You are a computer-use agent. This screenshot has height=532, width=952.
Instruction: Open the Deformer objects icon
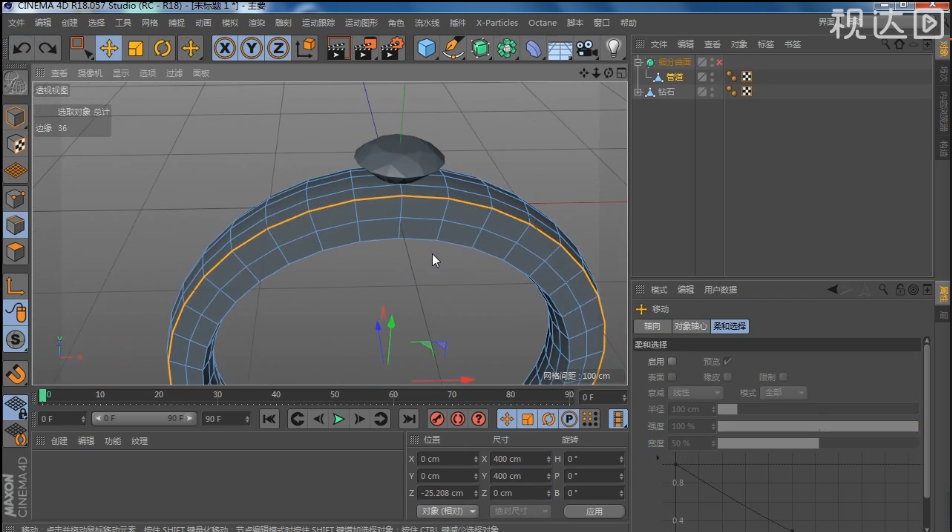coord(533,48)
